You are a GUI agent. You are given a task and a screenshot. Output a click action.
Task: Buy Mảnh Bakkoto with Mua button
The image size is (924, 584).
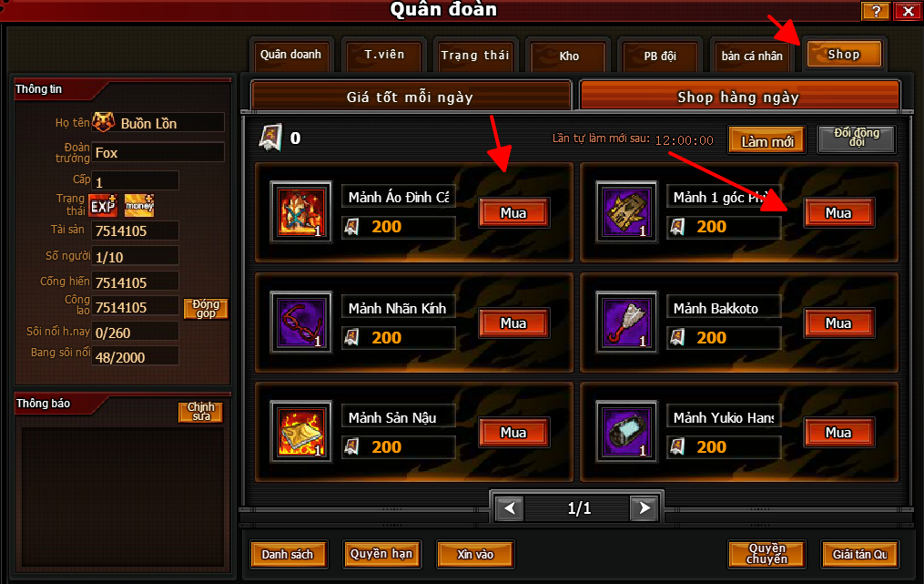(838, 323)
